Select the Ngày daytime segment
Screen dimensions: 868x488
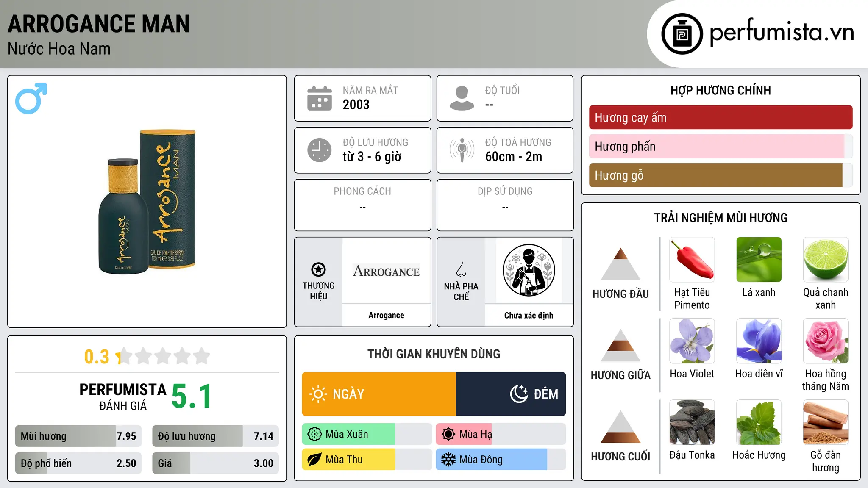pyautogui.click(x=379, y=394)
